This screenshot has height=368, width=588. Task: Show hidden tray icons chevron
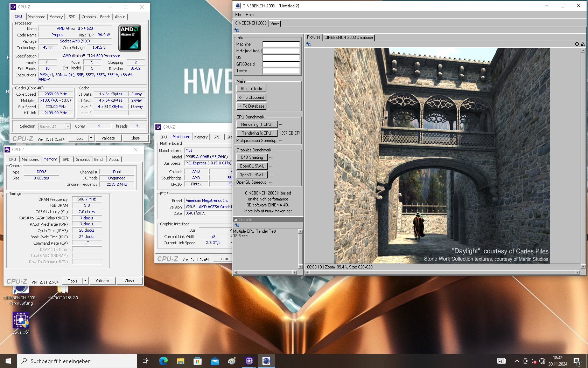517,361
